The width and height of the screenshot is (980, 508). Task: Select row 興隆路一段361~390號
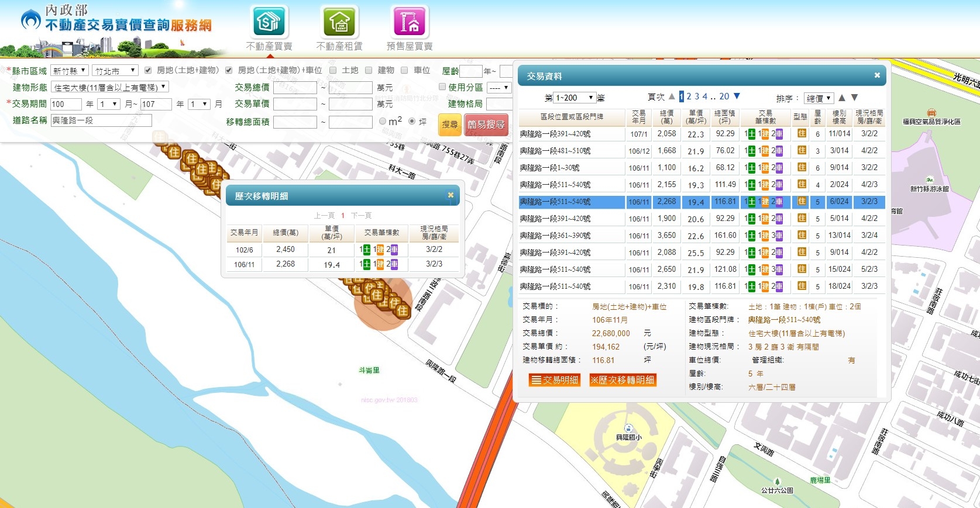(x=702, y=236)
